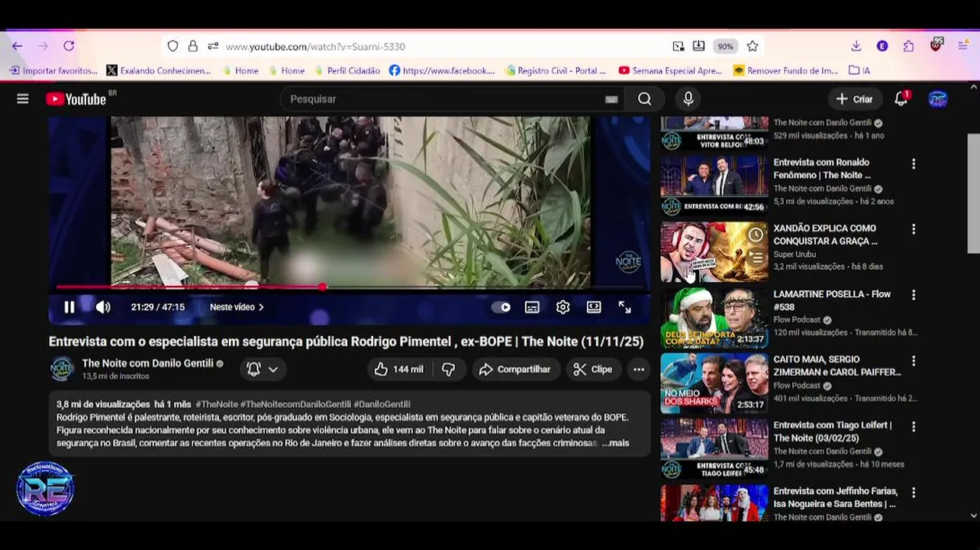Toggle the autoplay switch

[x=501, y=307]
